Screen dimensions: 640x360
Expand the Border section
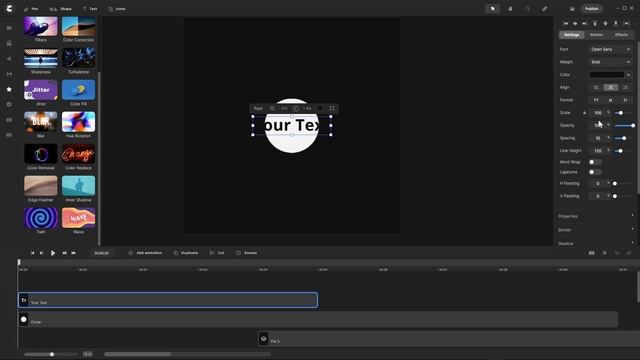pyautogui.click(x=596, y=230)
